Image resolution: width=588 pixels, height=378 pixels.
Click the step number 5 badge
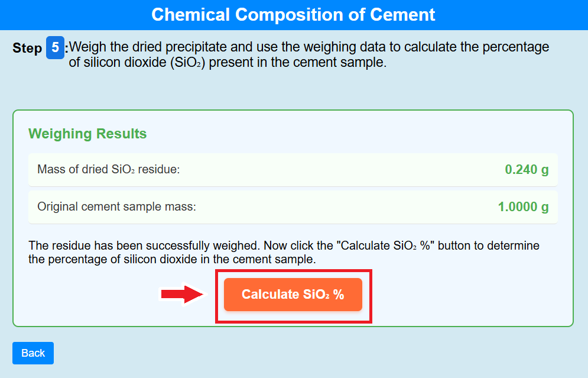coord(55,48)
